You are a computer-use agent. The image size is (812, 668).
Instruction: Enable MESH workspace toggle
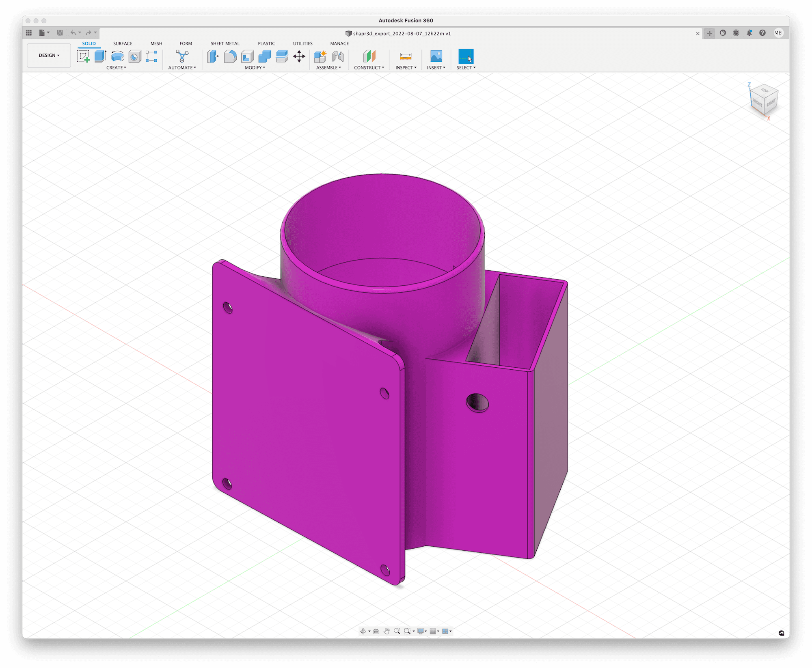pos(156,43)
